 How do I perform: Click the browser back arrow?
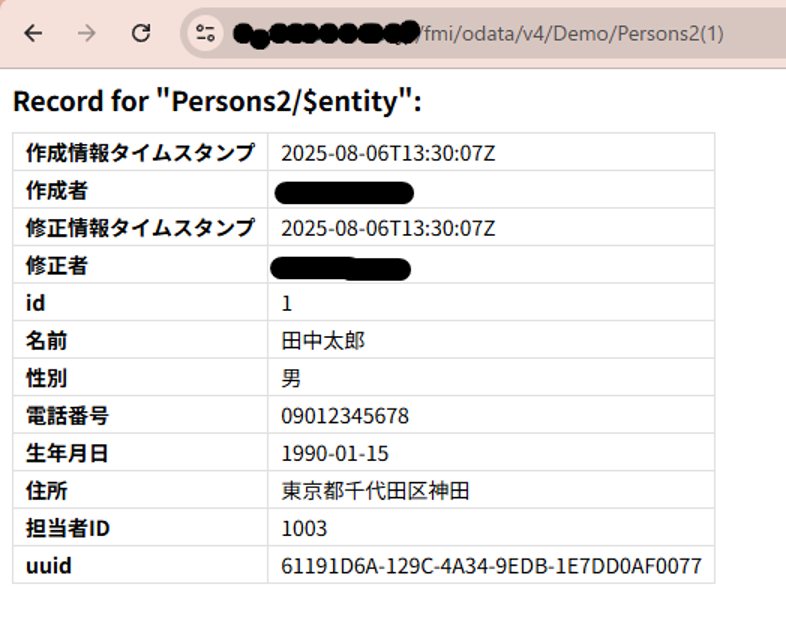pyautogui.click(x=33, y=33)
